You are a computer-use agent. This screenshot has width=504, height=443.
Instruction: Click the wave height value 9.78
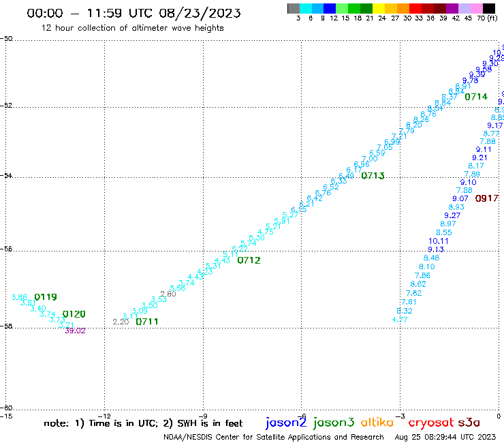tap(470, 80)
